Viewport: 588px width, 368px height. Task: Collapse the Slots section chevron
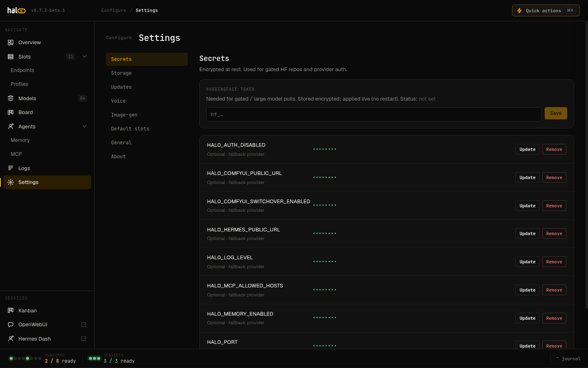85,57
